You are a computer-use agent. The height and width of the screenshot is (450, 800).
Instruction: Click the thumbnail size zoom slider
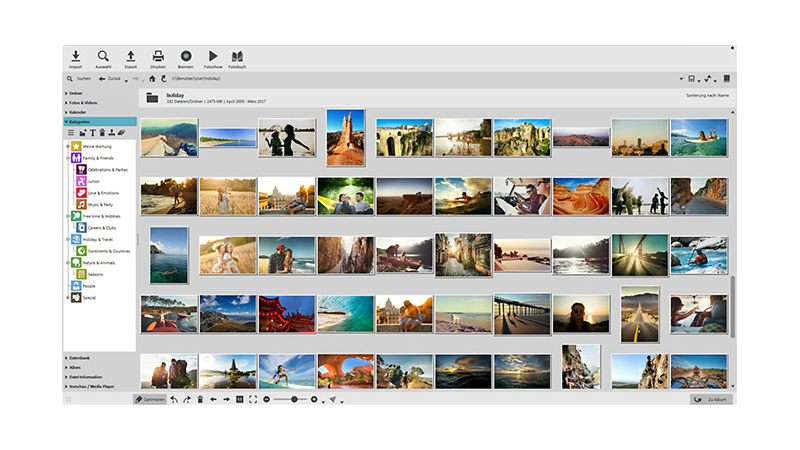click(x=290, y=399)
